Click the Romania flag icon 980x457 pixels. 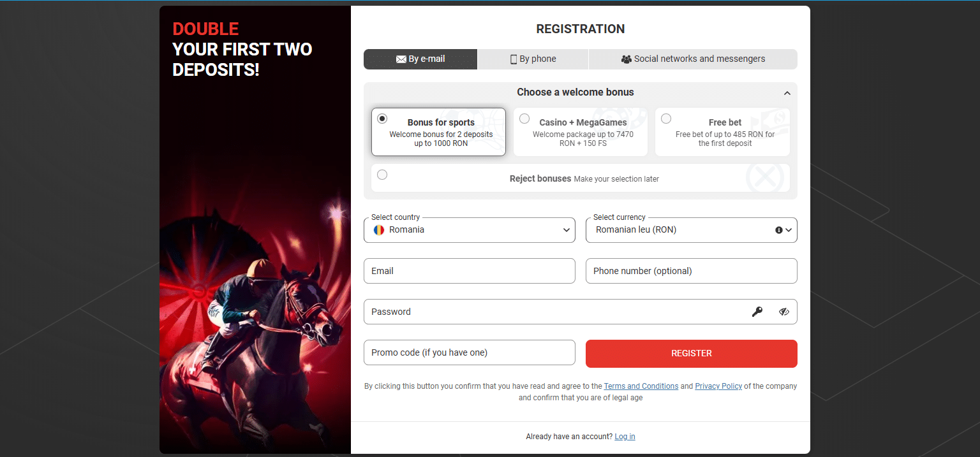[x=379, y=230]
